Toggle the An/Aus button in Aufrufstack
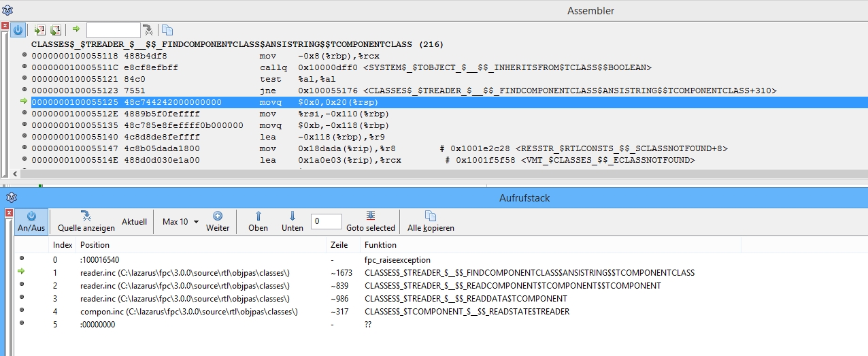This screenshot has width=868, height=356. tap(31, 221)
